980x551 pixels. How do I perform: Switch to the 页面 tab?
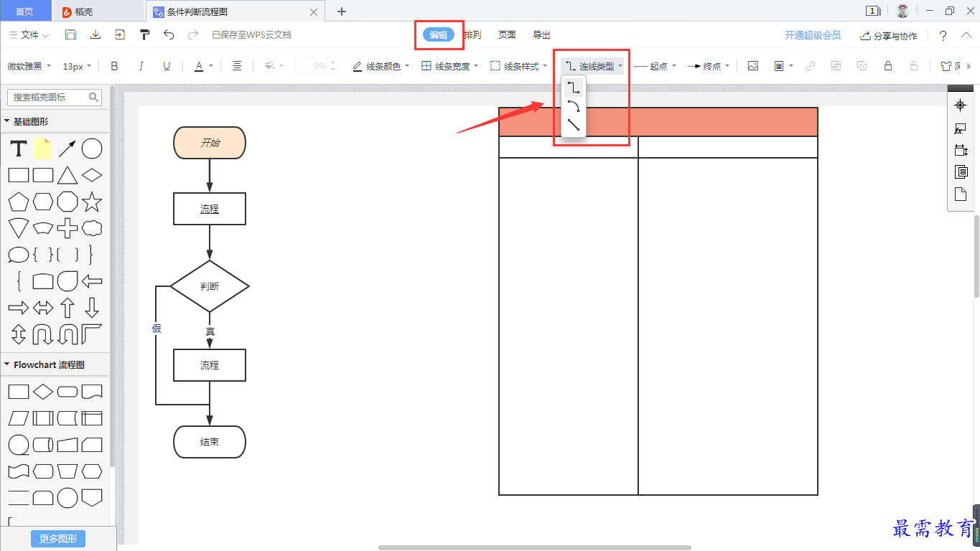(x=507, y=34)
